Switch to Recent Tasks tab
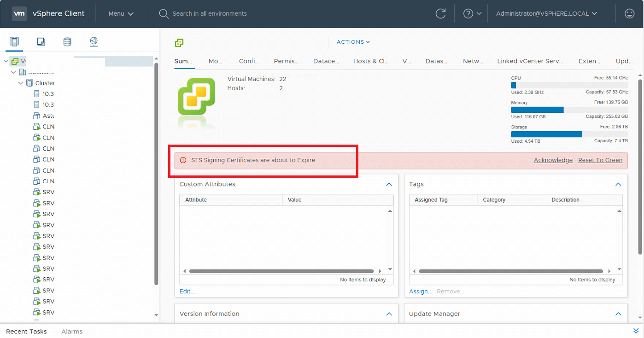Viewport: 644px width, 338px height. 26,332
